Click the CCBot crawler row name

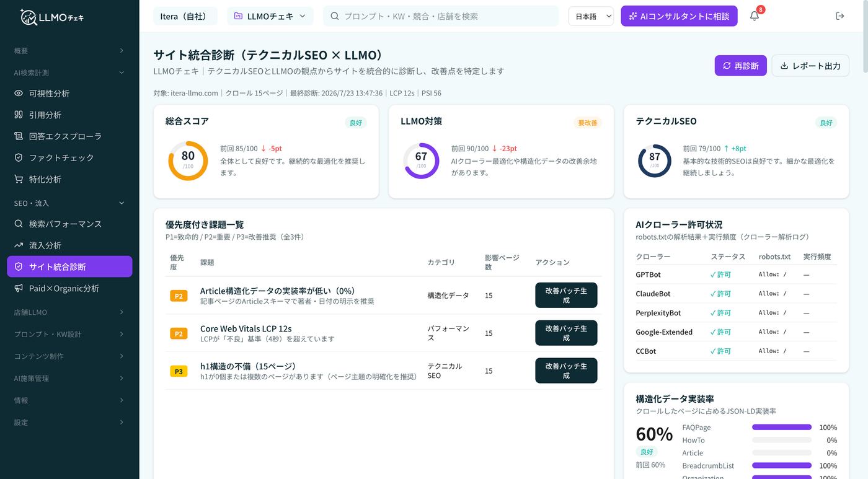[645, 351]
